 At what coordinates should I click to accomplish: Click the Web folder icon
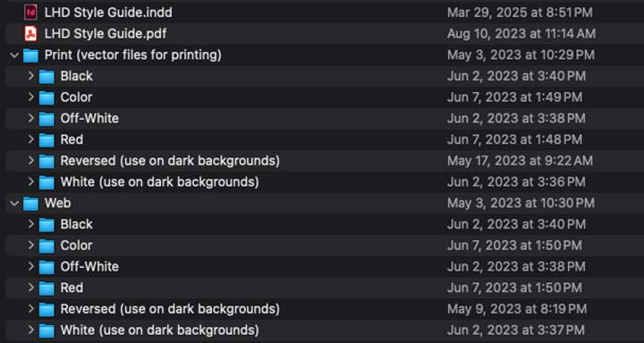click(30, 204)
